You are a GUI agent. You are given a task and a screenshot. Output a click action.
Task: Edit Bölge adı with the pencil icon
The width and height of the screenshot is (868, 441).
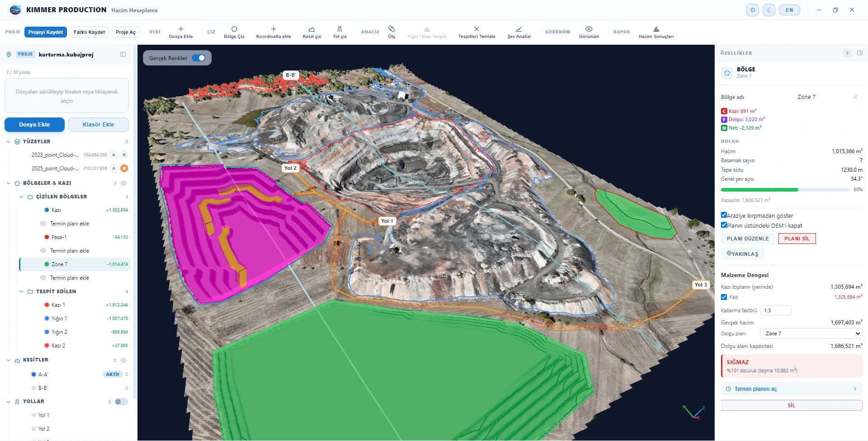pos(856,97)
